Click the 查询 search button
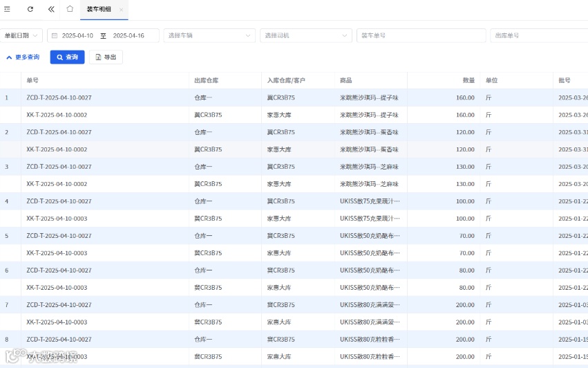The height and width of the screenshot is (368, 588). [x=68, y=57]
